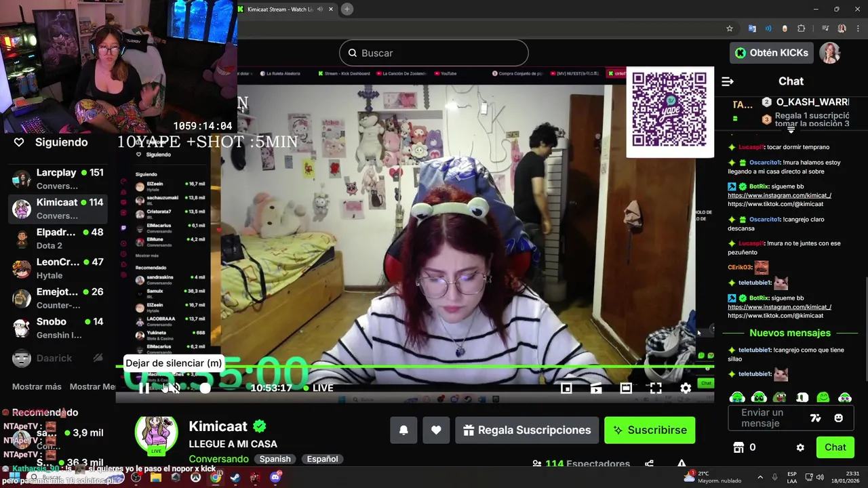Open Chrome profile avatar in toolbar

[842, 28]
